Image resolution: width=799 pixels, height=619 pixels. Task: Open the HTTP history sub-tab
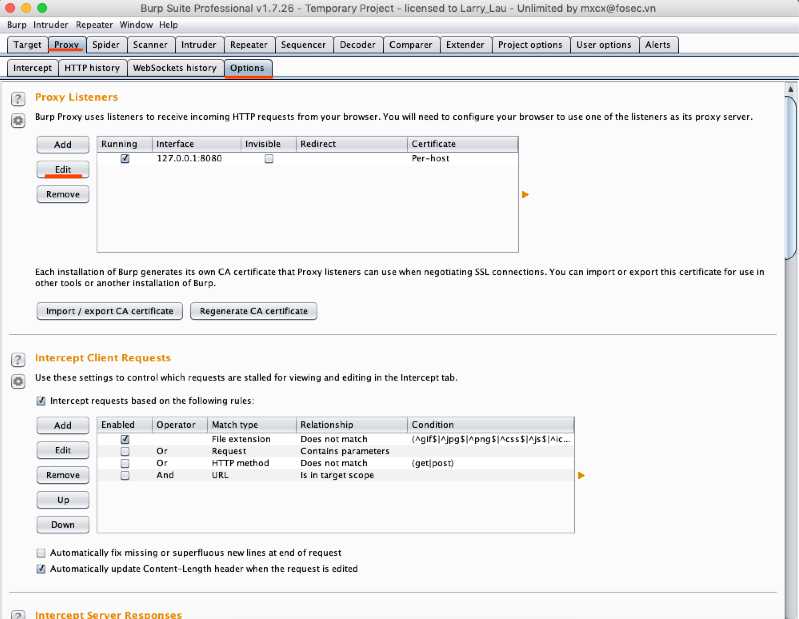(x=92, y=68)
